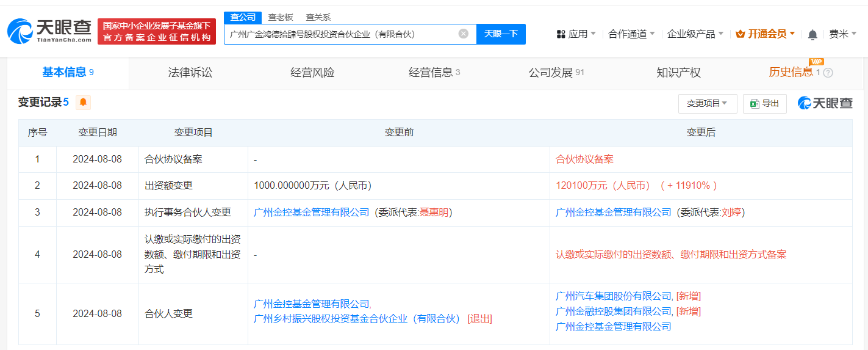Open the 公司发展 tab
The height and width of the screenshot is (350, 868).
click(x=556, y=73)
